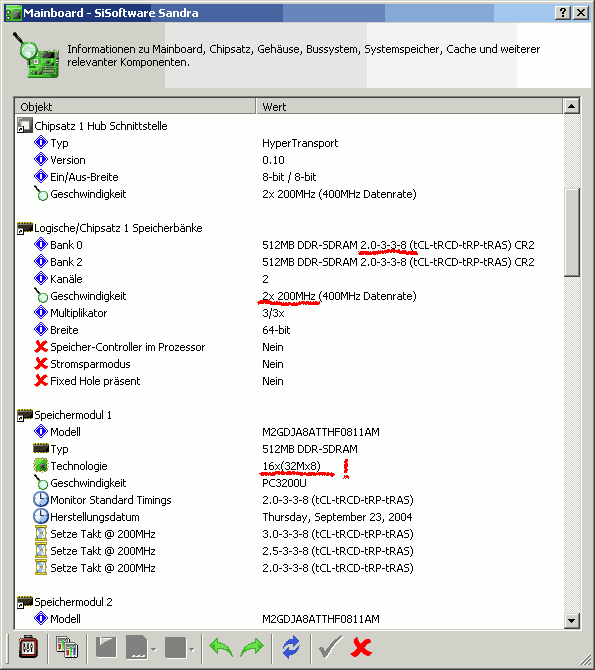Select the 2.5-3-3-8 timing row value
Image resolution: width=595 pixels, height=670 pixels.
tap(338, 551)
